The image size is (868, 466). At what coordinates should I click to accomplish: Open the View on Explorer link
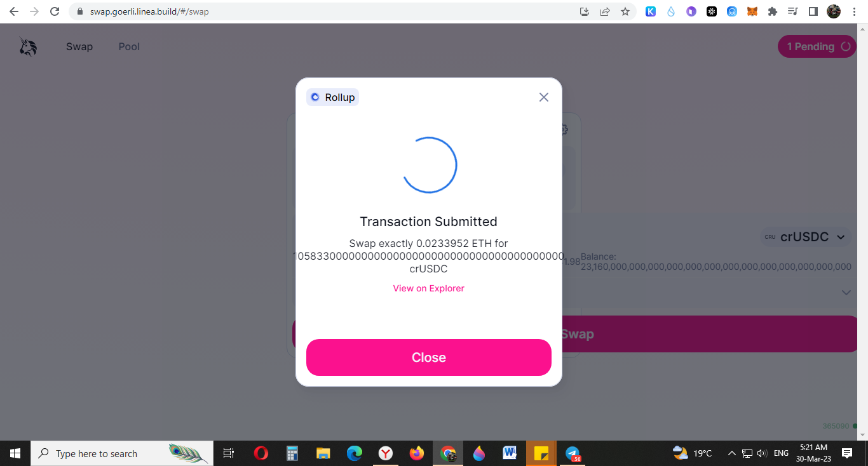pyautogui.click(x=429, y=288)
